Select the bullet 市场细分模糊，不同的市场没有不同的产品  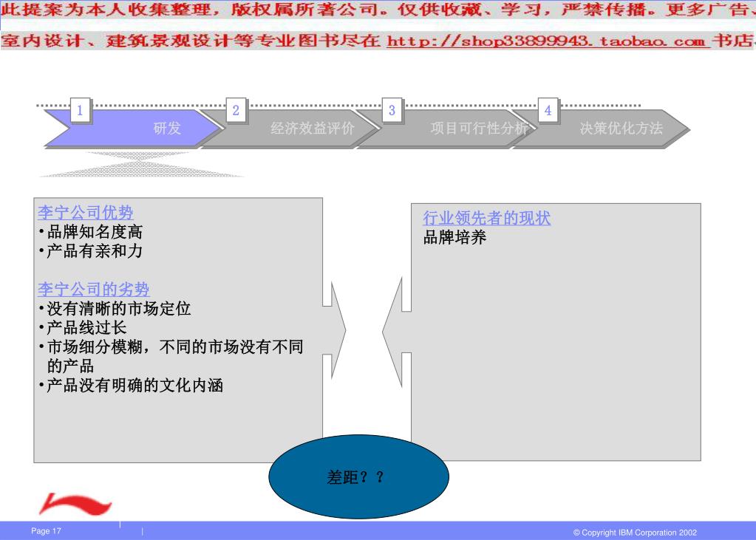(x=171, y=356)
